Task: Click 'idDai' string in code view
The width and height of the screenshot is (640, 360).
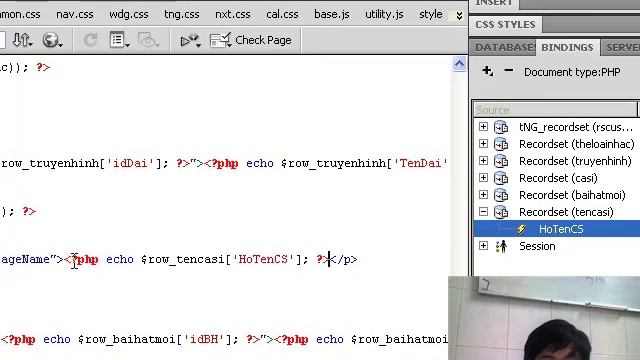Action: 130,164
